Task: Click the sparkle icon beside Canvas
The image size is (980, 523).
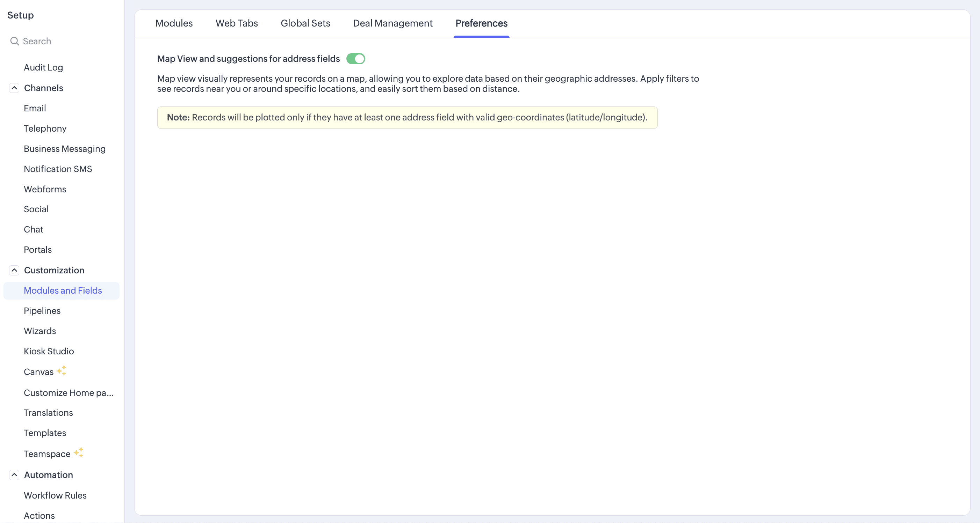Action: (61, 370)
